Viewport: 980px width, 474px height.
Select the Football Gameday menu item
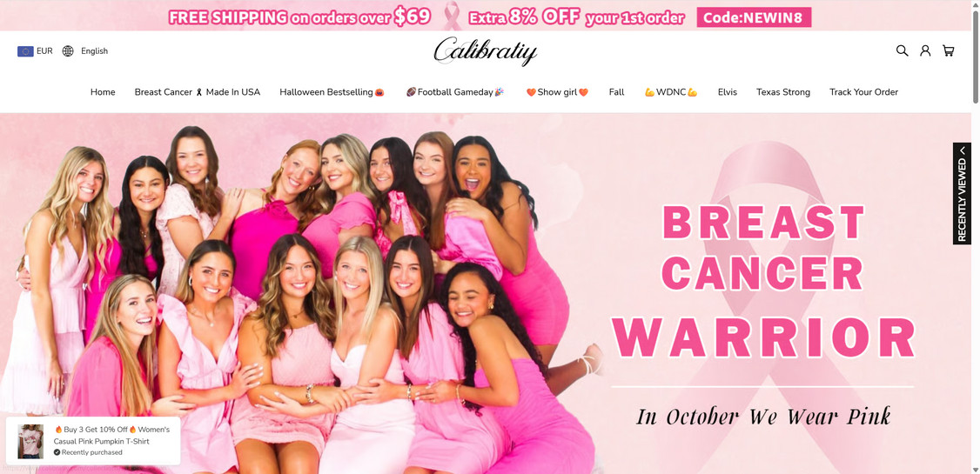(x=455, y=92)
